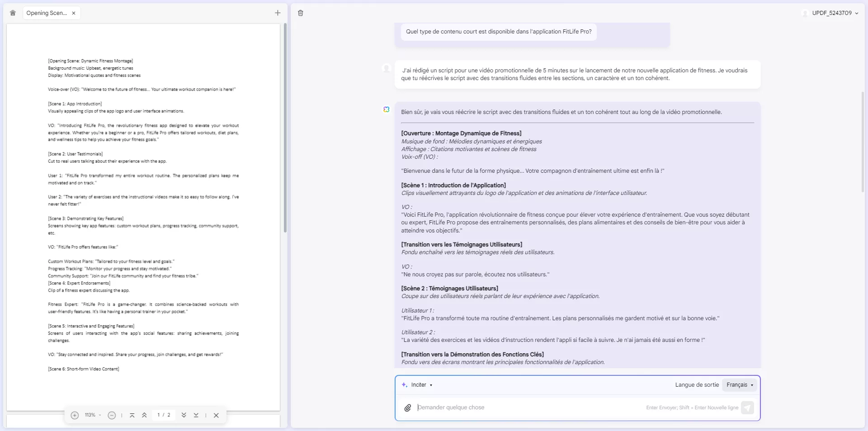Select the Opening Scen... tab
The width and height of the screenshot is (868, 431).
[x=47, y=13]
